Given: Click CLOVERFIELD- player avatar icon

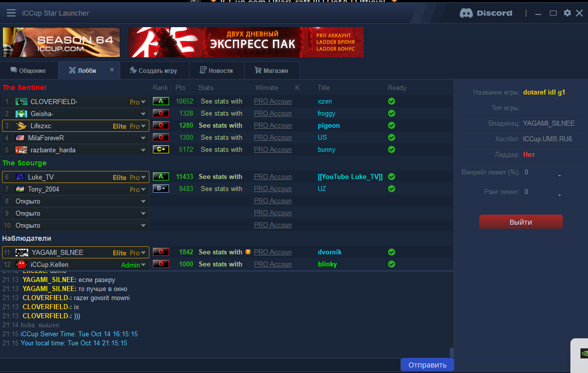Looking at the screenshot, I should pyautogui.click(x=21, y=102).
